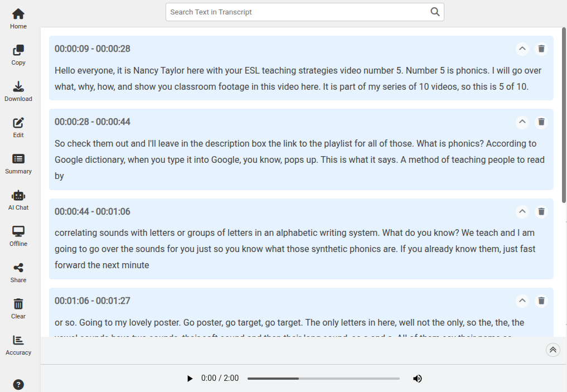Delete the 00:00:09 transcript segment
The height and width of the screenshot is (392, 567).
point(541,49)
